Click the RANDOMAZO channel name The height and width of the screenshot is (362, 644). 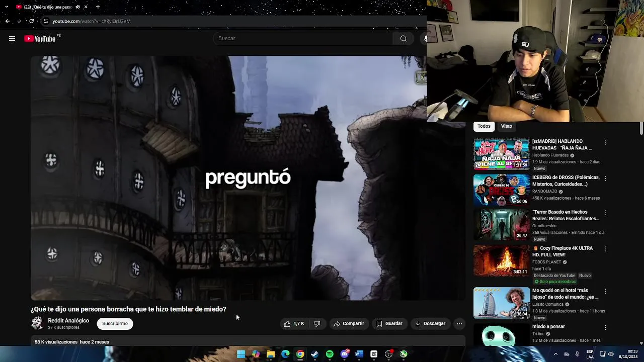[544, 192]
